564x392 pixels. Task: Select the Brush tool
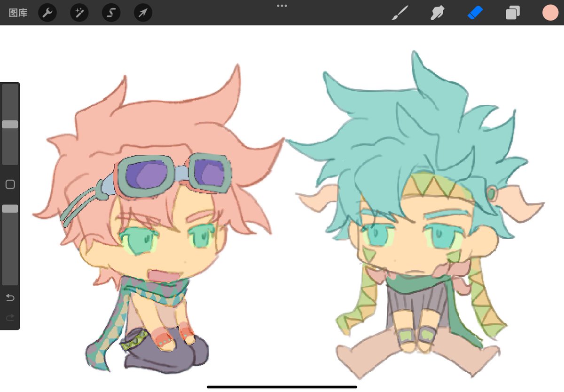pos(400,13)
